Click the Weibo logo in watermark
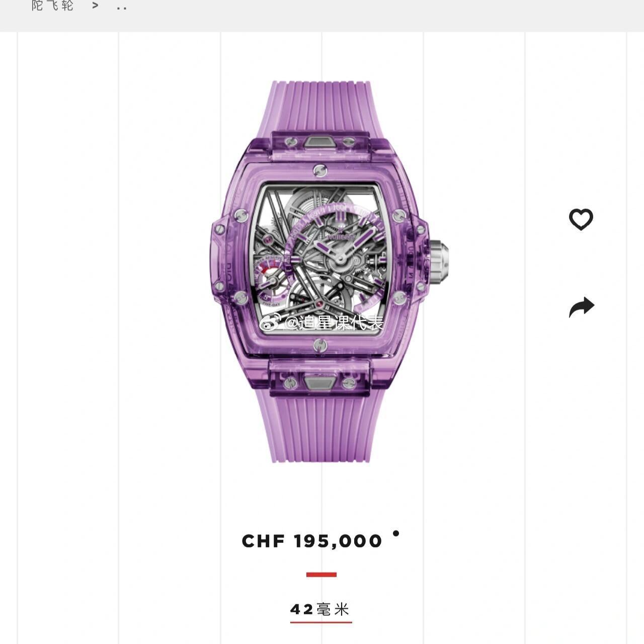644x644 pixels. click(270, 323)
